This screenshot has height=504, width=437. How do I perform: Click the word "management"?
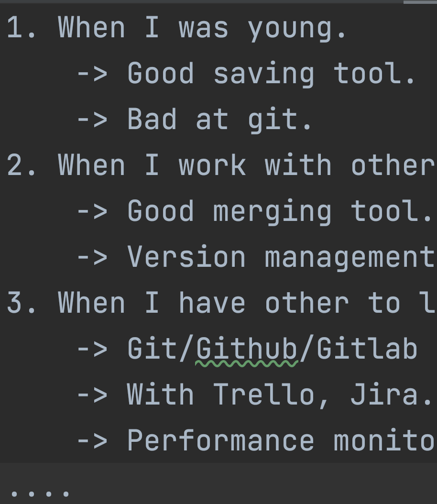(x=349, y=257)
